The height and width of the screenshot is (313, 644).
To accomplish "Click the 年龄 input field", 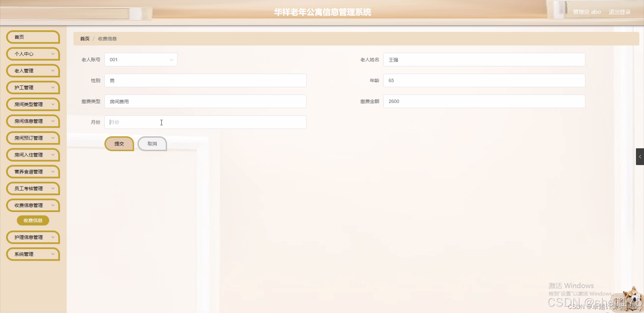I will 484,81.
